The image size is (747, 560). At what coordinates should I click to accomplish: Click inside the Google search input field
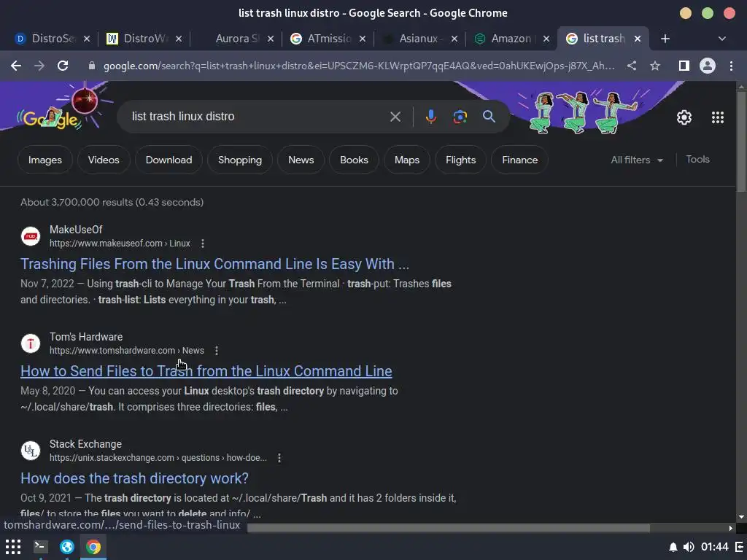click(258, 117)
